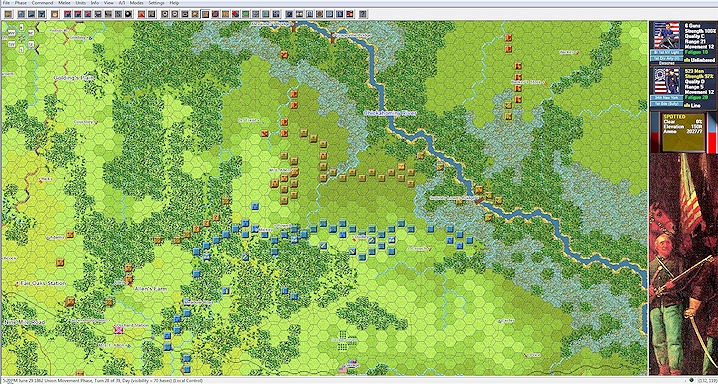
Task: Click the Civil War painting in side panel
Action: coord(683,264)
